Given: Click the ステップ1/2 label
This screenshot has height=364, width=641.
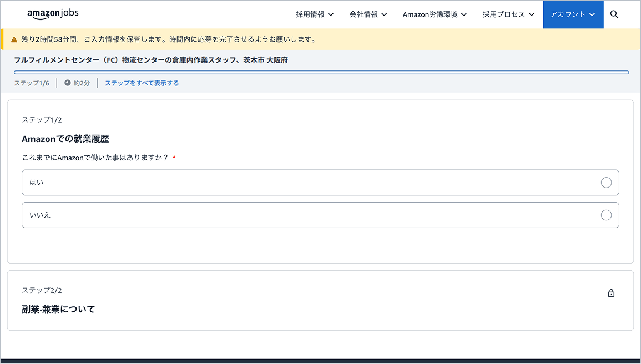Looking at the screenshot, I should [x=42, y=120].
